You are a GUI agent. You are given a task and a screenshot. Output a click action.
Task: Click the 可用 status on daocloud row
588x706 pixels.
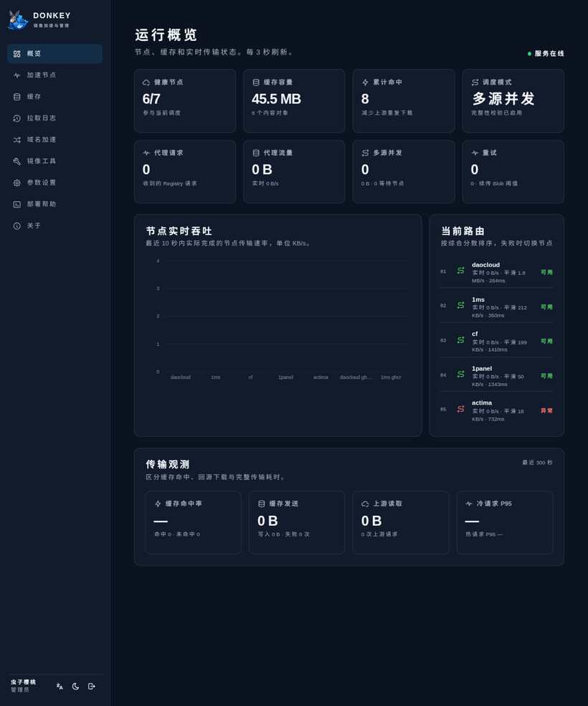coord(546,273)
